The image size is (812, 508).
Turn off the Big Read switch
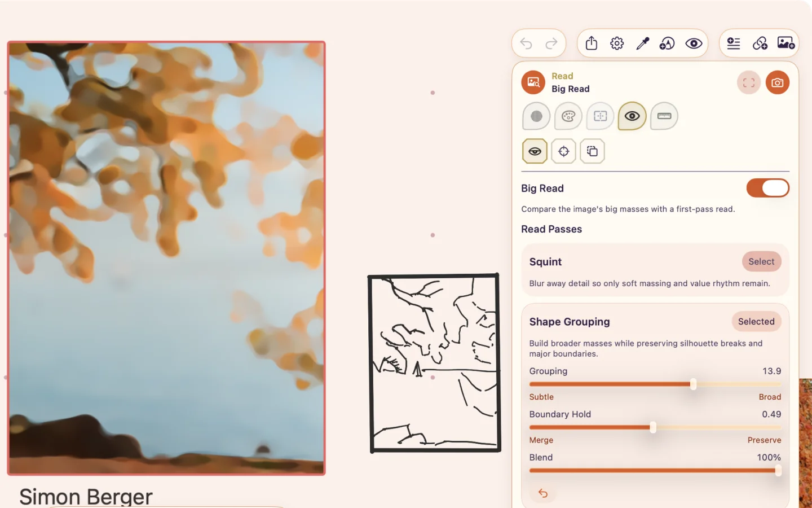coord(767,188)
